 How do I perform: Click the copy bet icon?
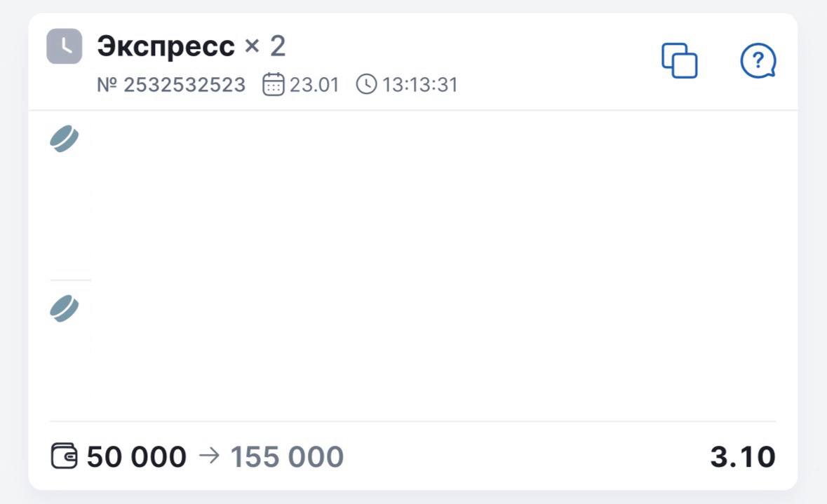coord(680,60)
